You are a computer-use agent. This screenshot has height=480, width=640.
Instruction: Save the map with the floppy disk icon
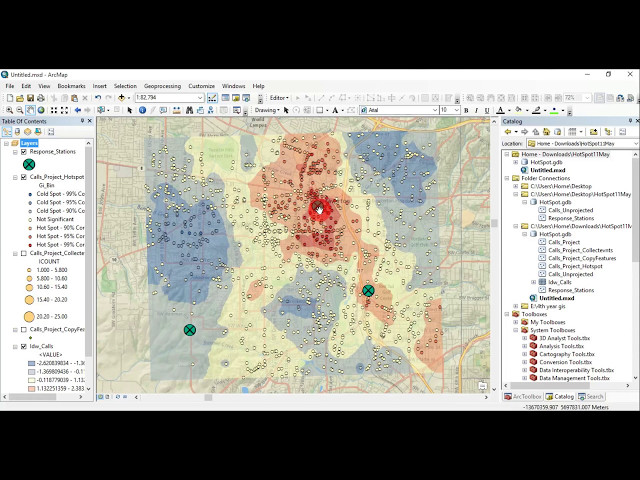[x=30, y=98]
